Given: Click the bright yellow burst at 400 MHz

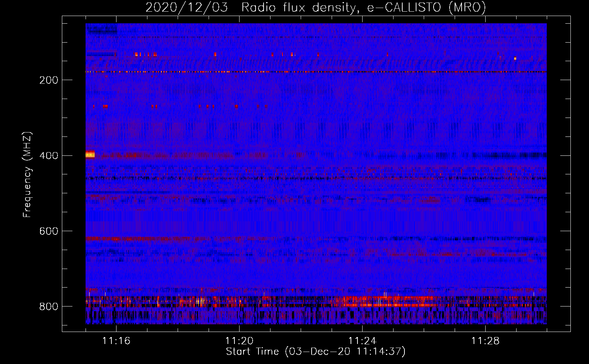Looking at the screenshot, I should tap(90, 155).
